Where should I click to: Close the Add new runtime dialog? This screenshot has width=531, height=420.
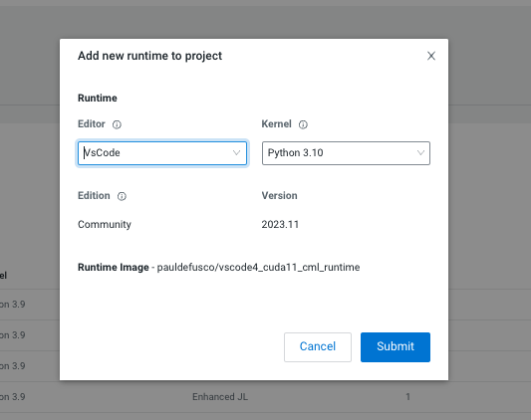[x=431, y=56]
